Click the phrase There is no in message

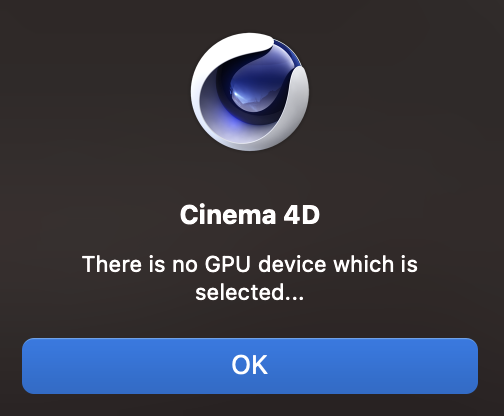[x=140, y=264]
